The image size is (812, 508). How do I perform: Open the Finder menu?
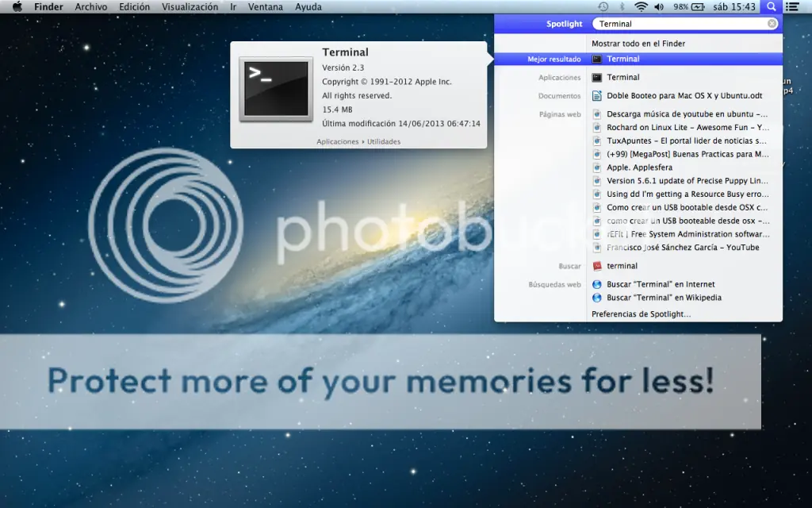(x=48, y=6)
